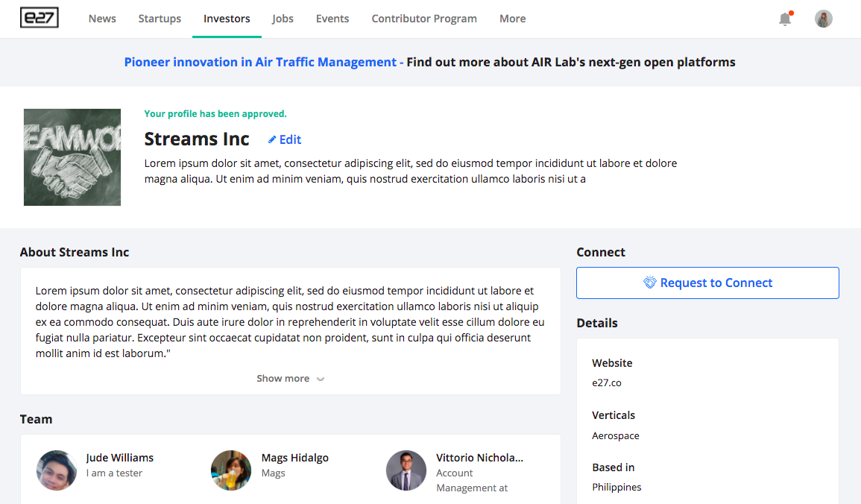Click the 'I am a tester' description

tap(114, 473)
